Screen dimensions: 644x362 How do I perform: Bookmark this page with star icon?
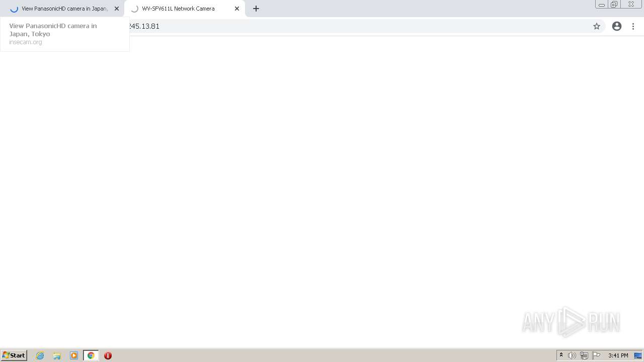coord(597,26)
